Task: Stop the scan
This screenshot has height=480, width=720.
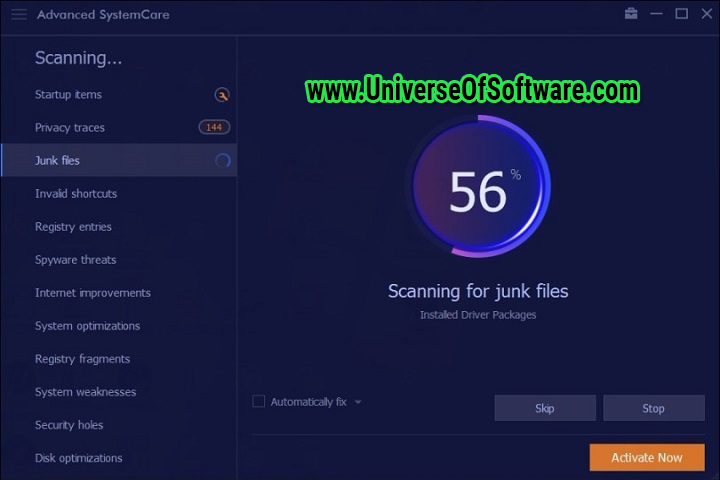Action: point(654,408)
